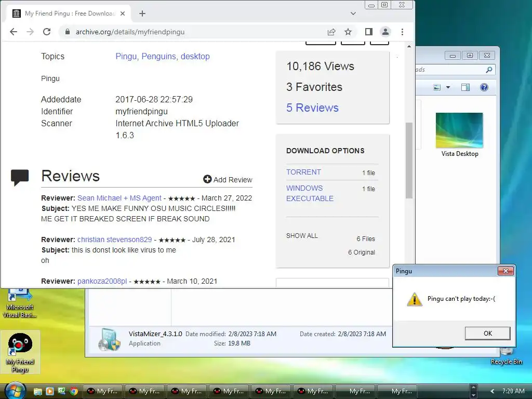Click the Explorer window search magnifier
Viewport: 532px width, 399px height.
tap(489, 70)
